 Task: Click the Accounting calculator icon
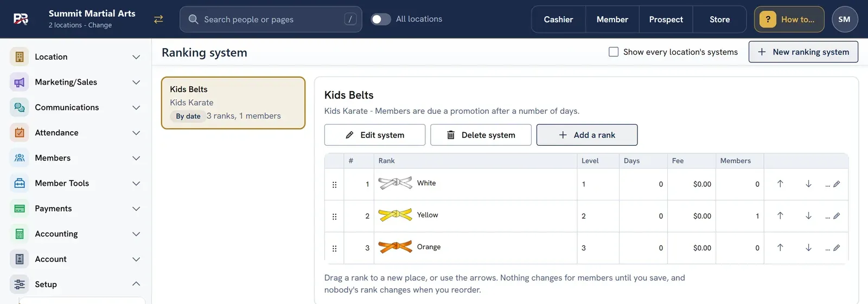pos(20,234)
